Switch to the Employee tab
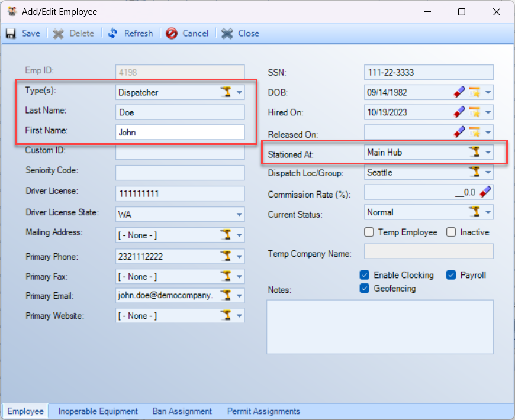This screenshot has height=420, width=515. (x=25, y=411)
